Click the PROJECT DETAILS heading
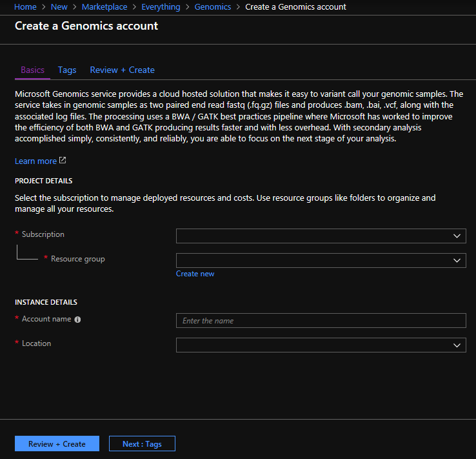This screenshot has height=459, width=476. click(43, 181)
